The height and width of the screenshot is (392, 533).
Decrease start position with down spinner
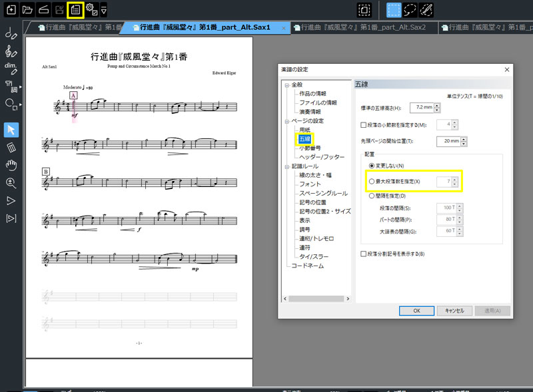point(464,144)
